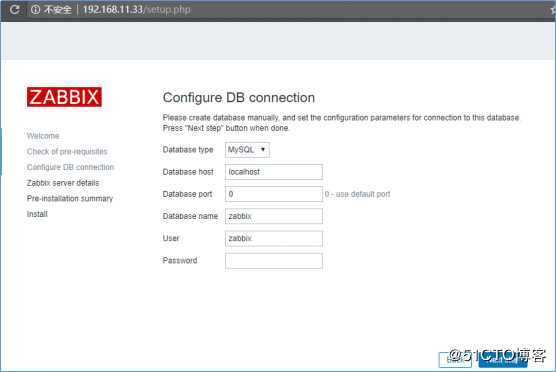Select Zabbix server details step

click(63, 183)
